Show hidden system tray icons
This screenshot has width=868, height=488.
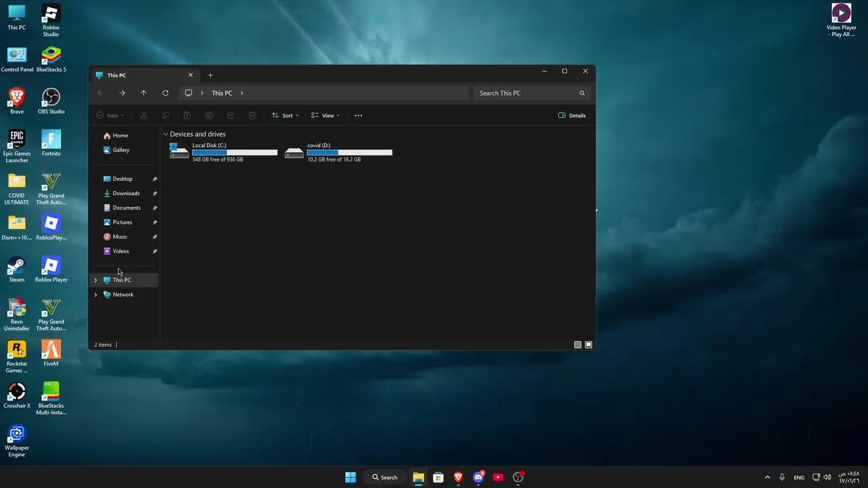(x=768, y=477)
